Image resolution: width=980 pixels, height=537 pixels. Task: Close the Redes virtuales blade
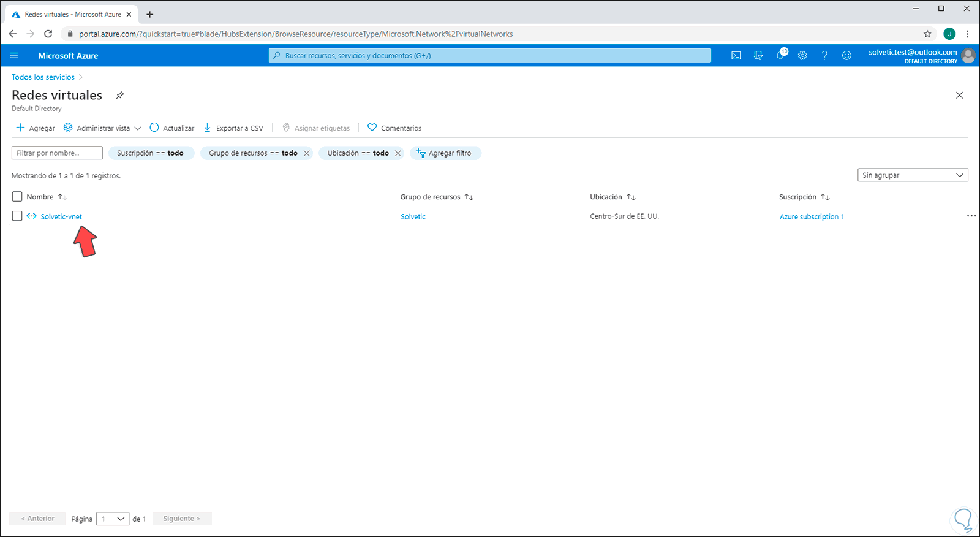960,95
